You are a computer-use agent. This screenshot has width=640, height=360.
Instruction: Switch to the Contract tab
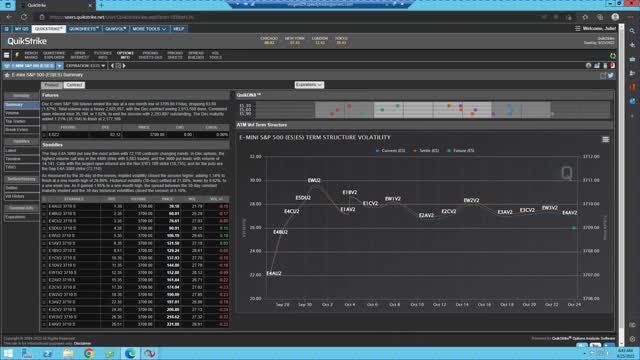tap(74, 85)
